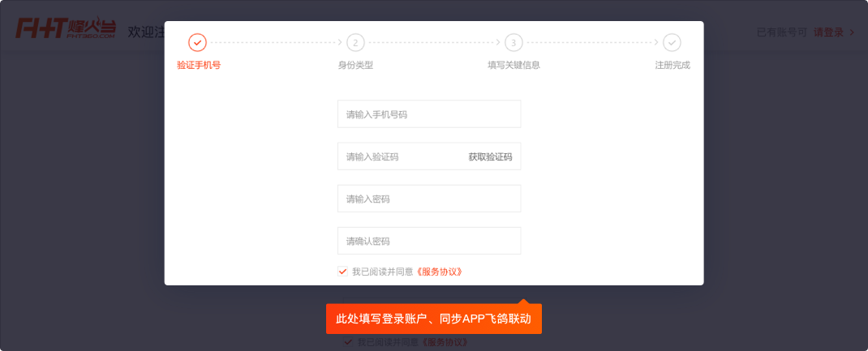The height and width of the screenshot is (351, 868).
Task: Click the orange 此处填写登录账户 tooltip
Action: (x=433, y=319)
